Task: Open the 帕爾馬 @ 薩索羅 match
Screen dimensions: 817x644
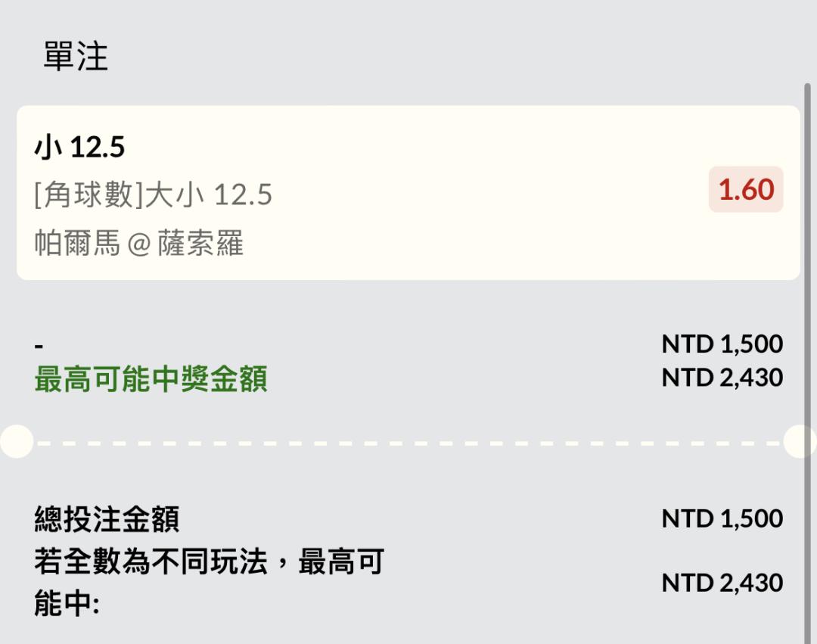Action: (x=139, y=244)
